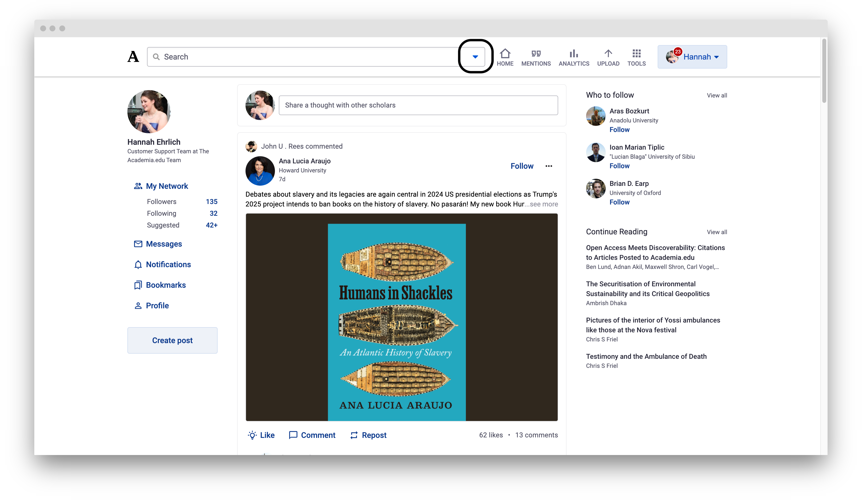
Task: Click Ana Lucia Araujo's post avatar
Action: coord(260,171)
